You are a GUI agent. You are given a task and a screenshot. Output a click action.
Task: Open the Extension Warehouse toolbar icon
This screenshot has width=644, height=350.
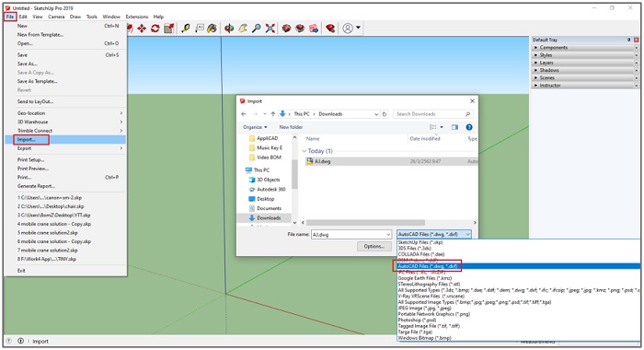pos(330,29)
